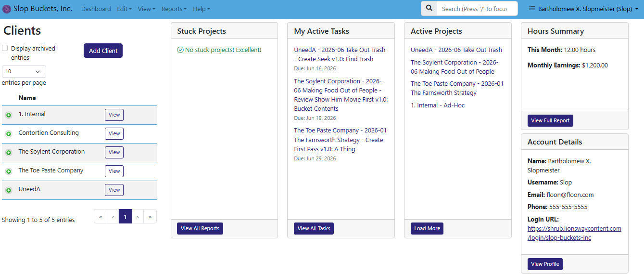Click View All Tasks button
The height and width of the screenshot is (275, 644).
click(314, 228)
